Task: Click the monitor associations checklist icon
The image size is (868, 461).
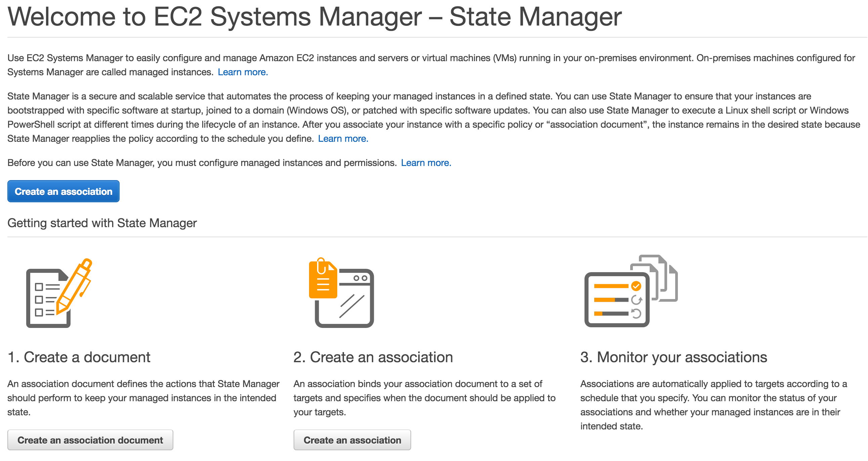Action: 617,300
